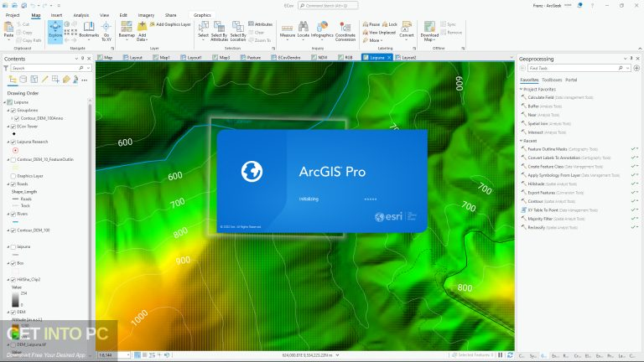
Task: Open the Analysis ribbon tab
Action: point(80,15)
